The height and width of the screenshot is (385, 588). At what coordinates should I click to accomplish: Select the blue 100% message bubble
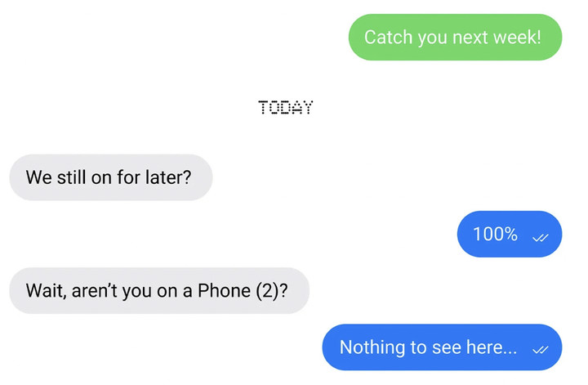click(x=510, y=234)
